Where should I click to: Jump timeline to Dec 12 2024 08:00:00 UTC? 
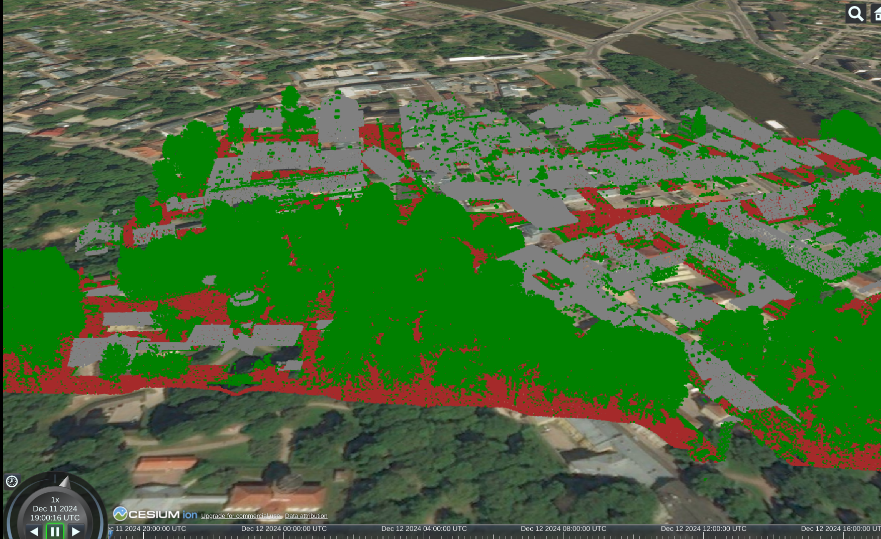[564, 528]
